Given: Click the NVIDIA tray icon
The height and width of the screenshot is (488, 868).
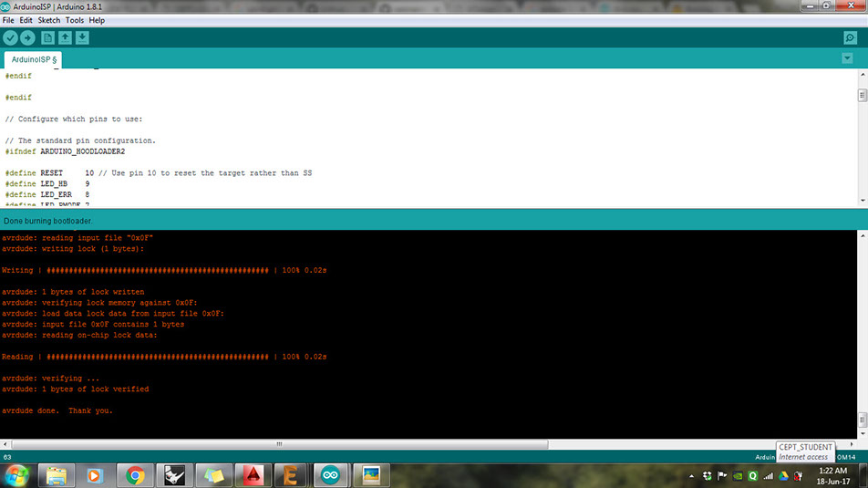Looking at the screenshot, I should point(738,476).
